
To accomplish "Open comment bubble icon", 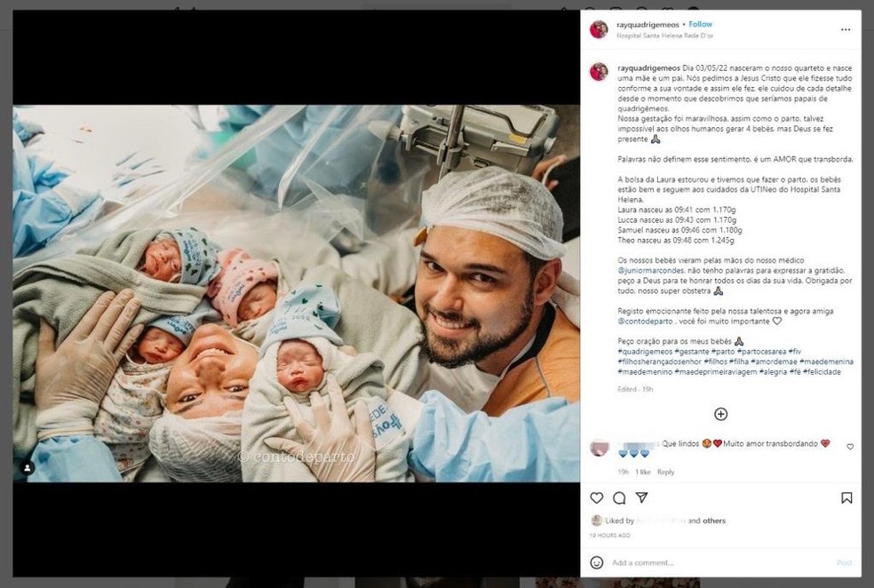I will [619, 497].
